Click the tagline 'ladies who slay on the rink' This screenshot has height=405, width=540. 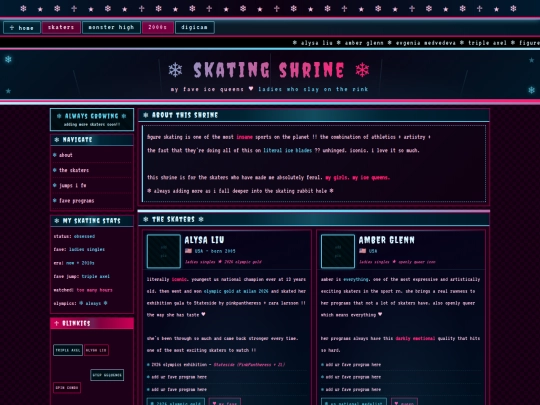(x=313, y=89)
